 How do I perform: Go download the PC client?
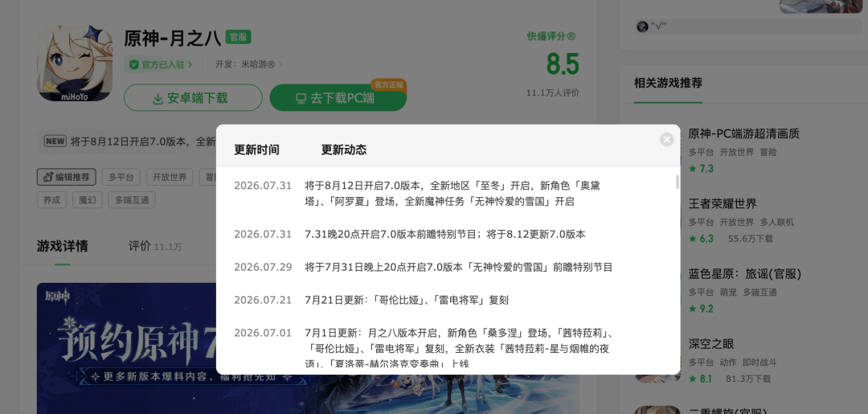pyautogui.click(x=338, y=98)
